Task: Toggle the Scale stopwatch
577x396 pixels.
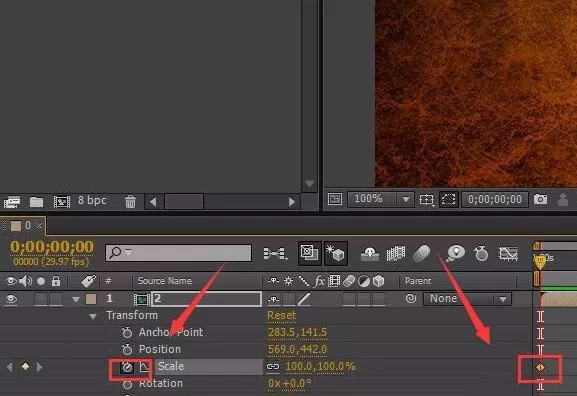Action: (x=127, y=367)
